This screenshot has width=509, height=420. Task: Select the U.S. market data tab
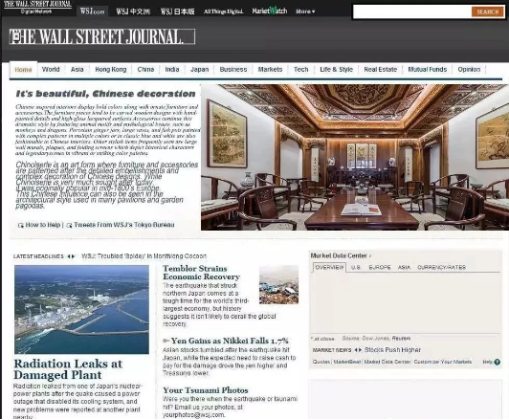coord(356,267)
